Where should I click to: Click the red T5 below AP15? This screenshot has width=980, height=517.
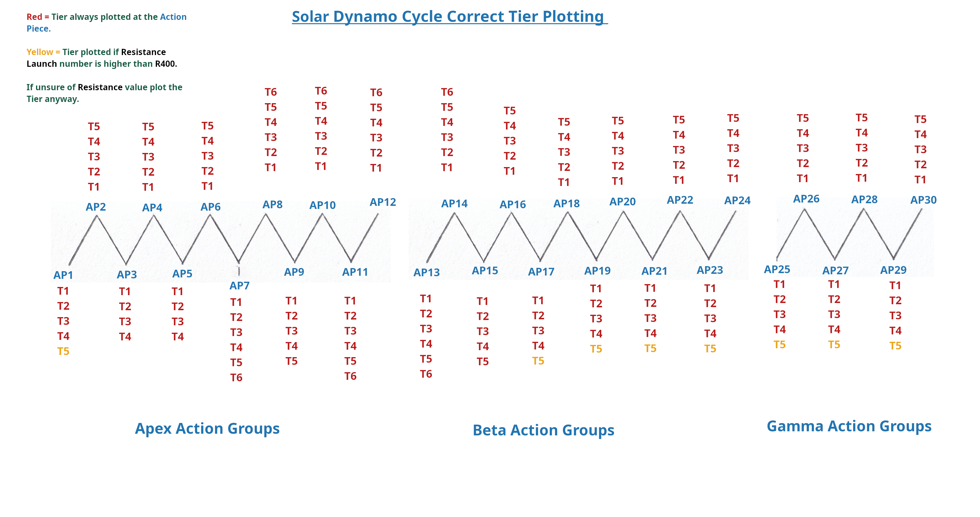(483, 361)
